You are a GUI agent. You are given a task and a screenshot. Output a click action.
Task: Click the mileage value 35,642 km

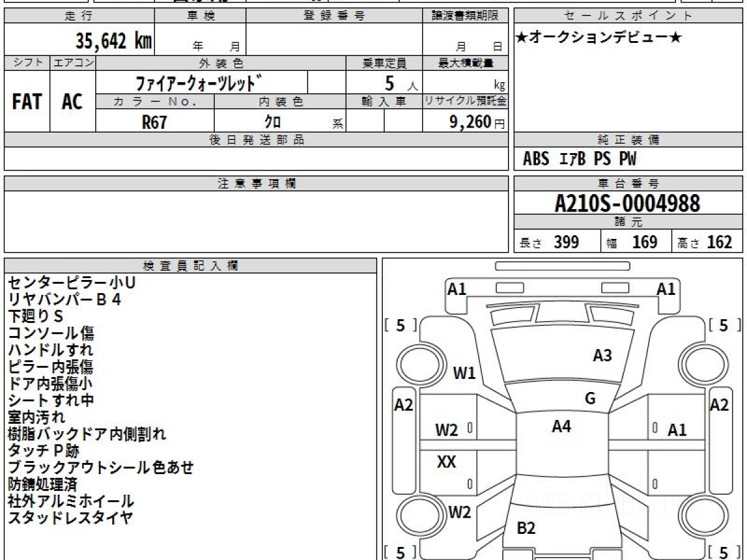[114, 41]
